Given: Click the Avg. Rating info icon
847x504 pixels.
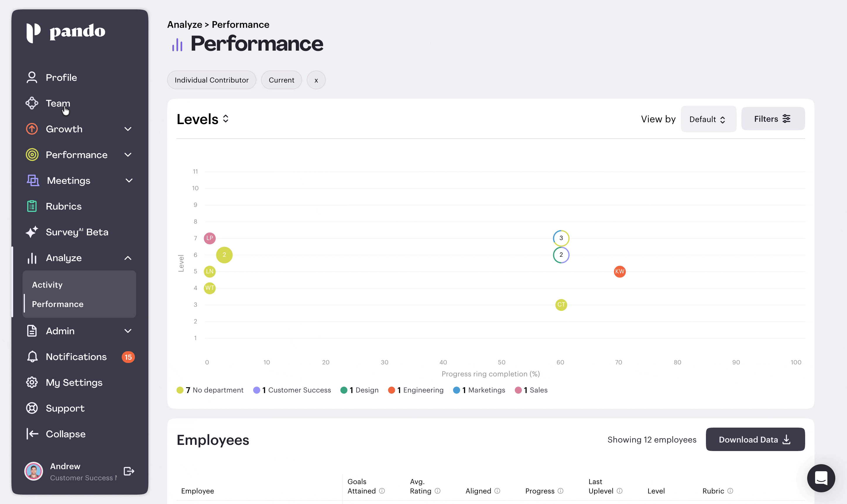Looking at the screenshot, I should click(438, 491).
